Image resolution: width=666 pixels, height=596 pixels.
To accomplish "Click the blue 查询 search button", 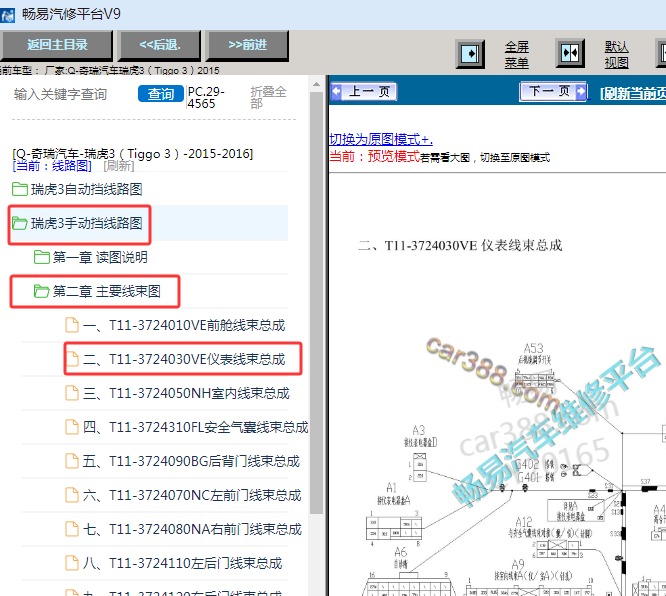I will 161,94.
